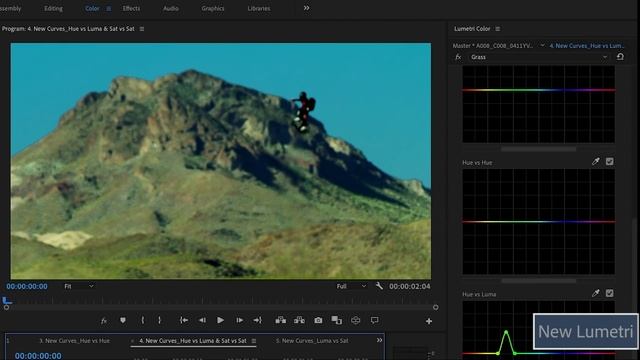Expand the Master clip dropdown arrow
640x360 pixels.
[542, 45]
